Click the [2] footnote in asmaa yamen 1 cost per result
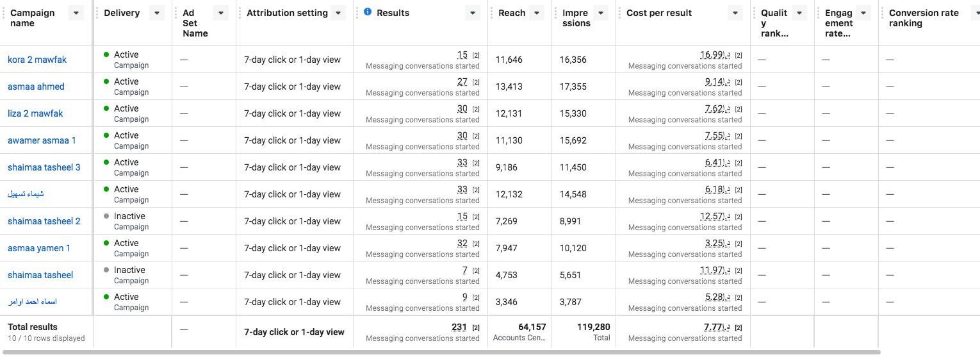Image resolution: width=980 pixels, height=357 pixels. 739,244
